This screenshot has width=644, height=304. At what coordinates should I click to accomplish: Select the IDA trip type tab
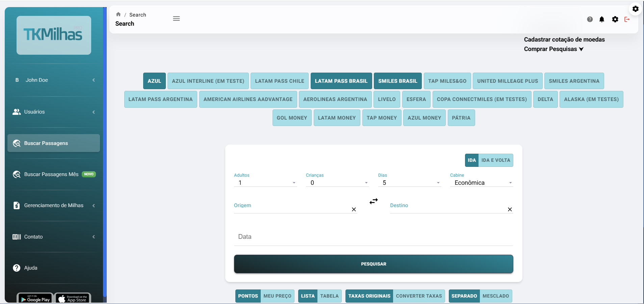tap(472, 160)
